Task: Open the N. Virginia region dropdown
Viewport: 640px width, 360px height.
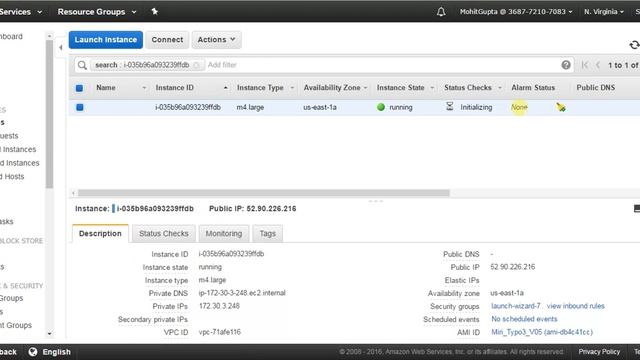Action: 604,12
